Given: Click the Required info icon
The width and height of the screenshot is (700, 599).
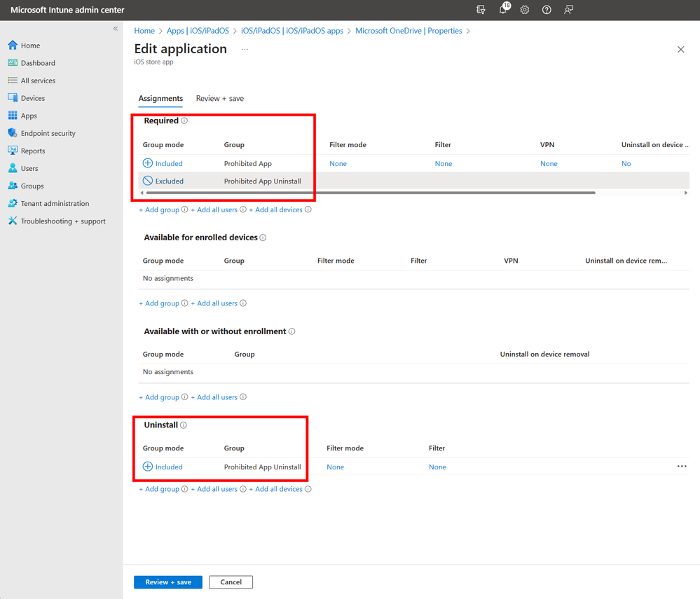Looking at the screenshot, I should click(184, 121).
